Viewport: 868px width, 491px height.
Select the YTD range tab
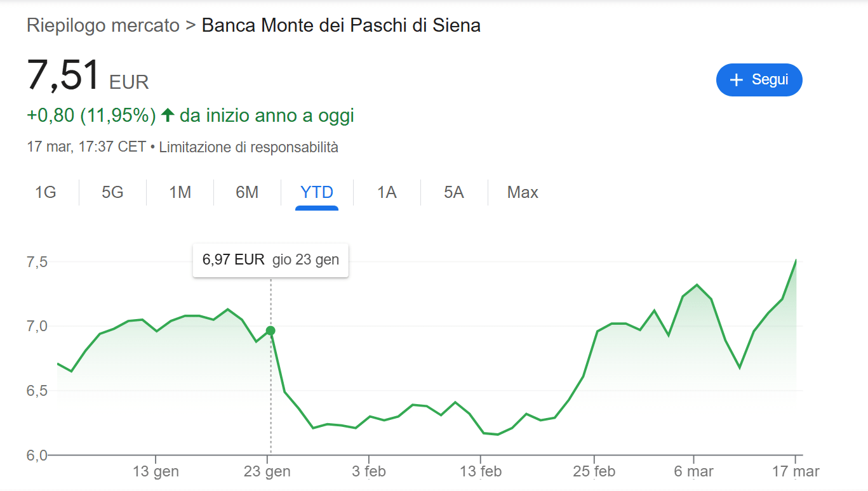tap(316, 192)
